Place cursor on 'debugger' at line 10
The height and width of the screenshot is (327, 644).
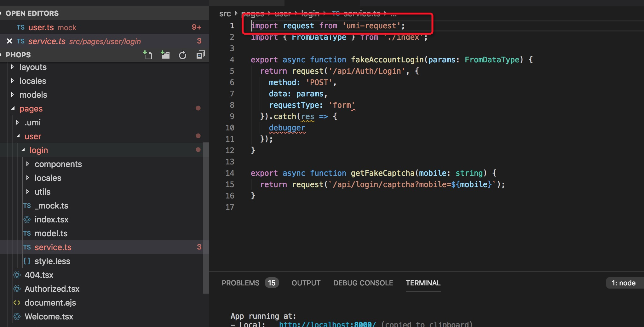pos(287,128)
